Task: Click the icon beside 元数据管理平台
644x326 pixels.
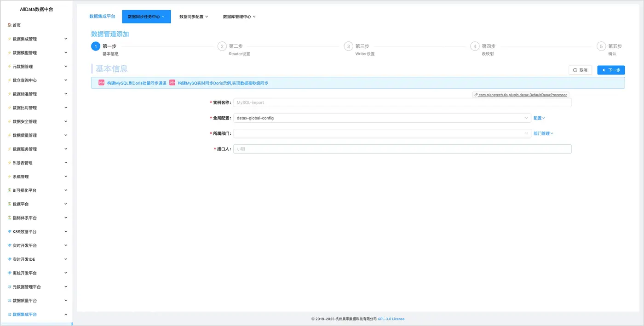Action: [x=10, y=287]
